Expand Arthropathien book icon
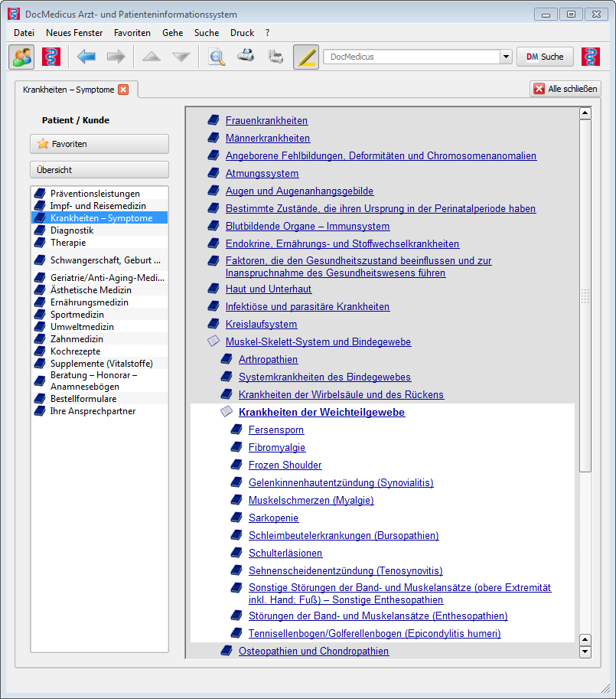The width and height of the screenshot is (616, 699). pos(227,359)
